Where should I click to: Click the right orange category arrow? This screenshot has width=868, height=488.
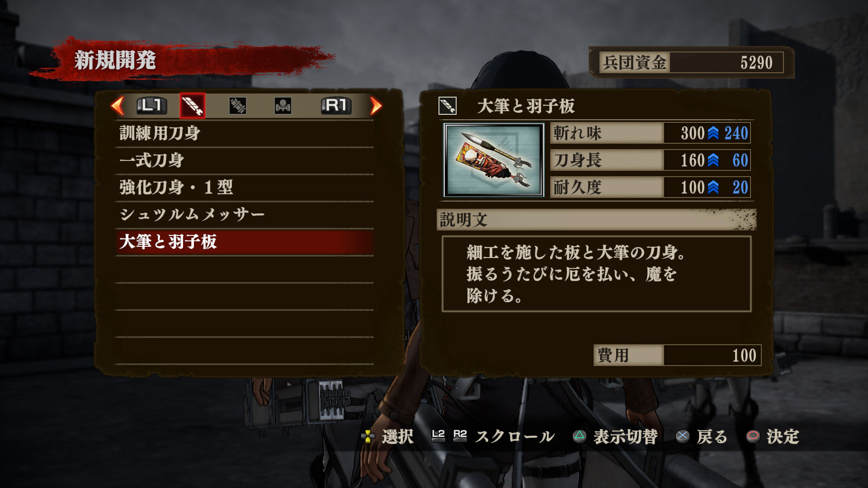tap(376, 106)
